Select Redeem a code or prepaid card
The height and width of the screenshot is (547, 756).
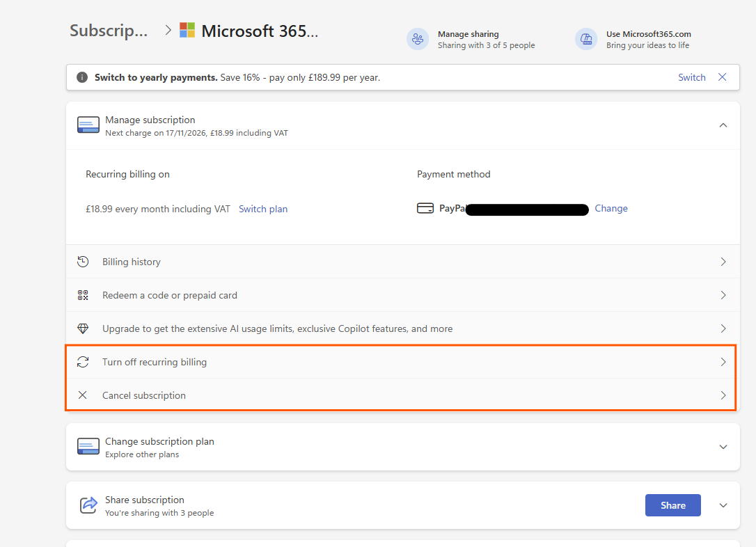click(170, 295)
